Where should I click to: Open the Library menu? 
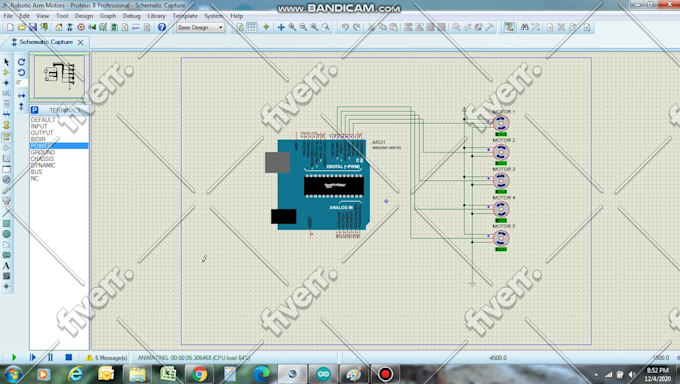coord(156,16)
